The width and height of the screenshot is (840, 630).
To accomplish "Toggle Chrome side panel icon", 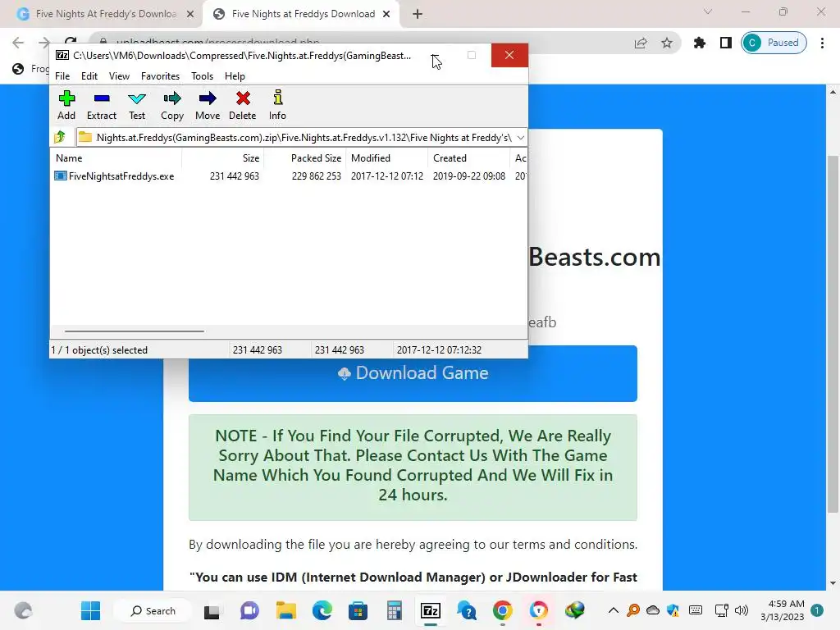I will [726, 43].
